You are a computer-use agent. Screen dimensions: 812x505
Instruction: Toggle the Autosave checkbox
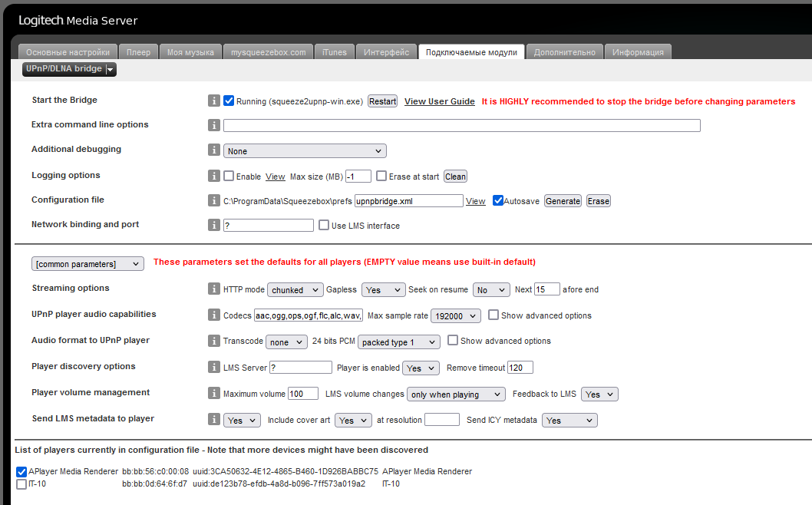[x=497, y=200]
